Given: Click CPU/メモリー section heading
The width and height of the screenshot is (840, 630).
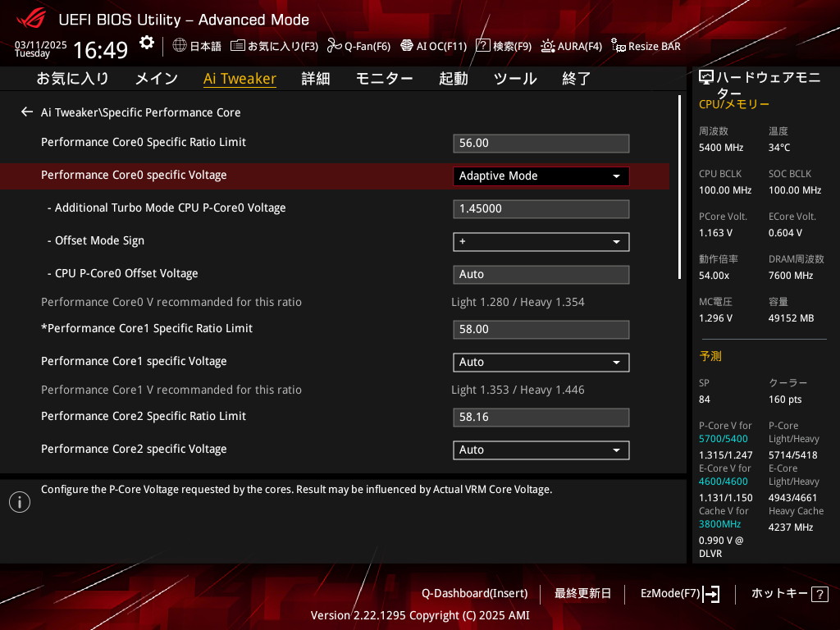Looking at the screenshot, I should pyautogui.click(x=734, y=104).
